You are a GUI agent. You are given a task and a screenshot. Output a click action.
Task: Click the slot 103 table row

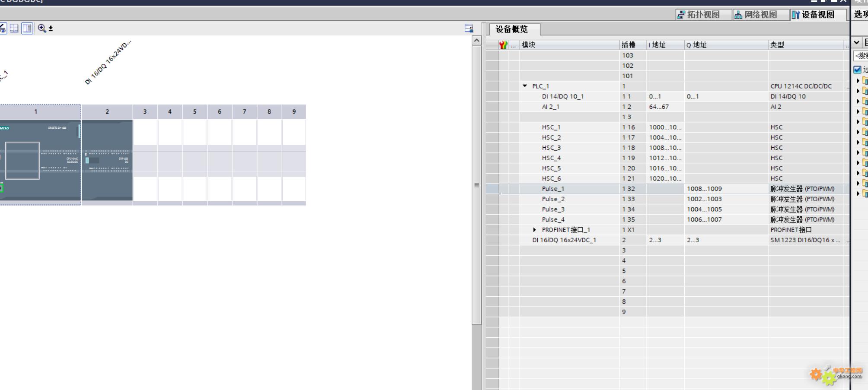point(667,55)
